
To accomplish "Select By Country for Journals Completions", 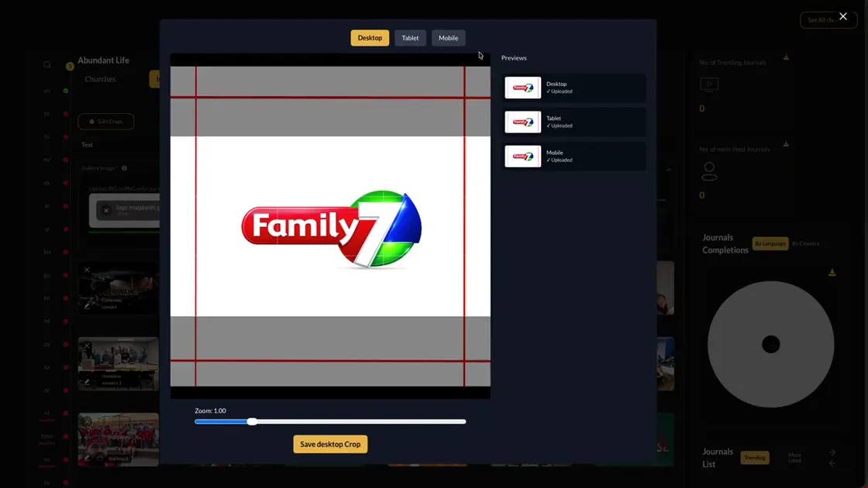I will [805, 243].
